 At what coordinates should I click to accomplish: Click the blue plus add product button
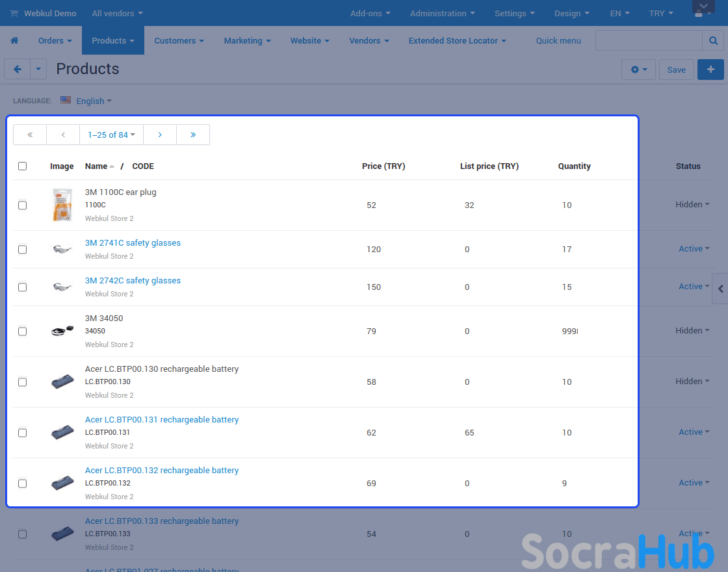[710, 70]
